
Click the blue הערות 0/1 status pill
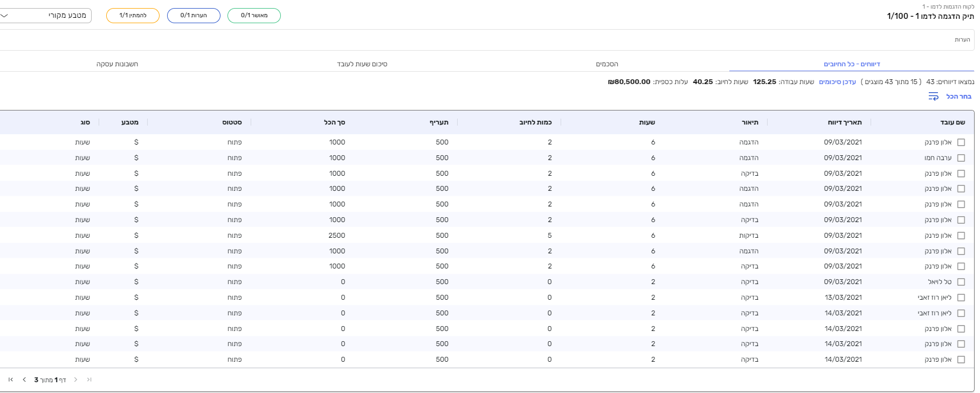coord(194,16)
